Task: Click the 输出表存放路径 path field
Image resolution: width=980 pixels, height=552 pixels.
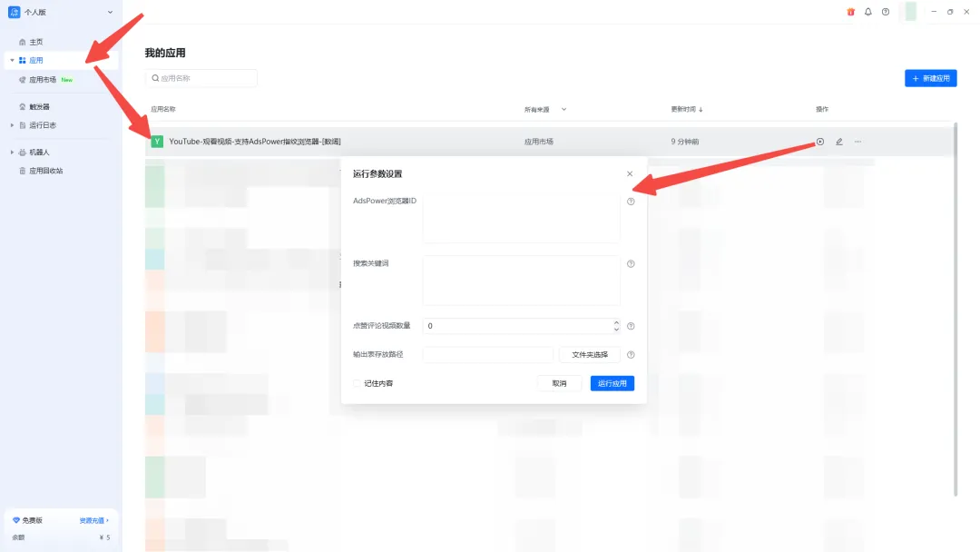Action: (487, 354)
